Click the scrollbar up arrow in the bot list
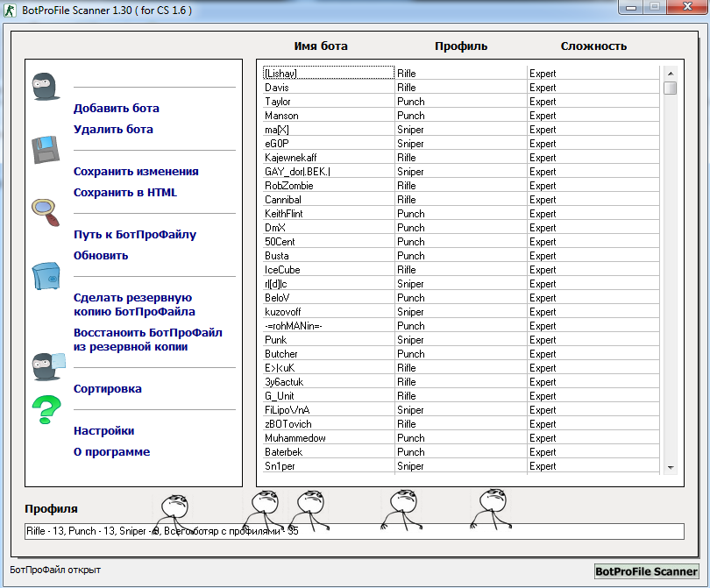The height and width of the screenshot is (588, 710). tap(670, 74)
